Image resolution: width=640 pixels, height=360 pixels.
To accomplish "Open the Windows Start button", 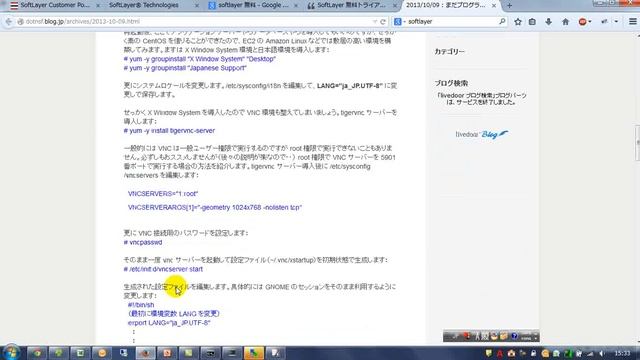I will pyautogui.click(x=11, y=352).
